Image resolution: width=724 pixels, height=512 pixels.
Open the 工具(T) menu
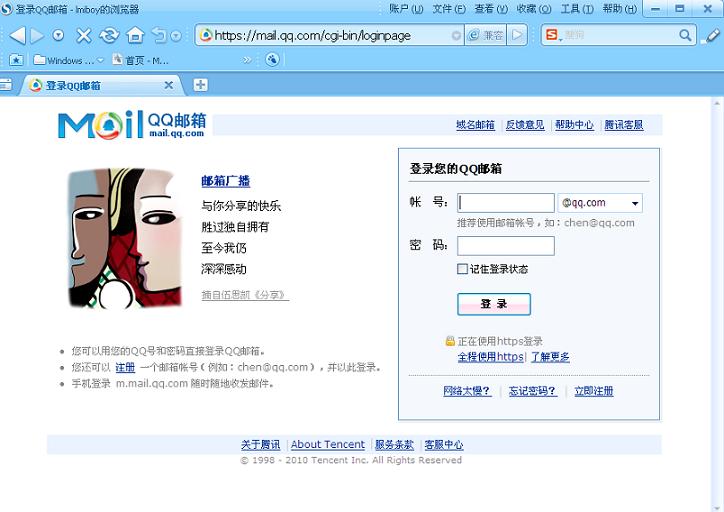576,9
